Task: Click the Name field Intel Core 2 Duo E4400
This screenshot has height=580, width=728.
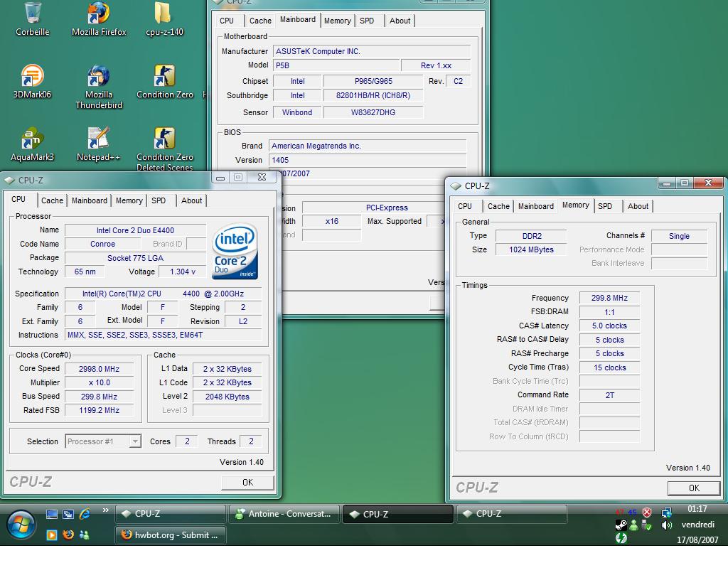Action: 135,230
